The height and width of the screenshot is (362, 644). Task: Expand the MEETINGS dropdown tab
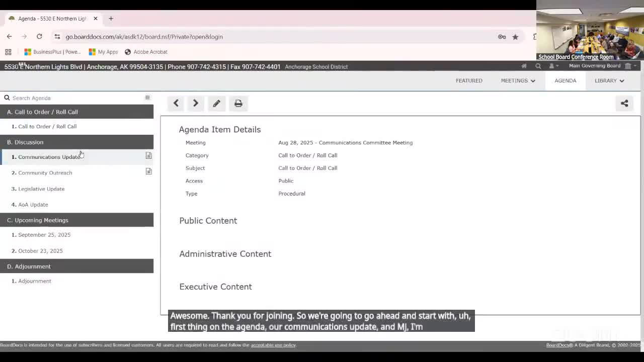pos(518,80)
